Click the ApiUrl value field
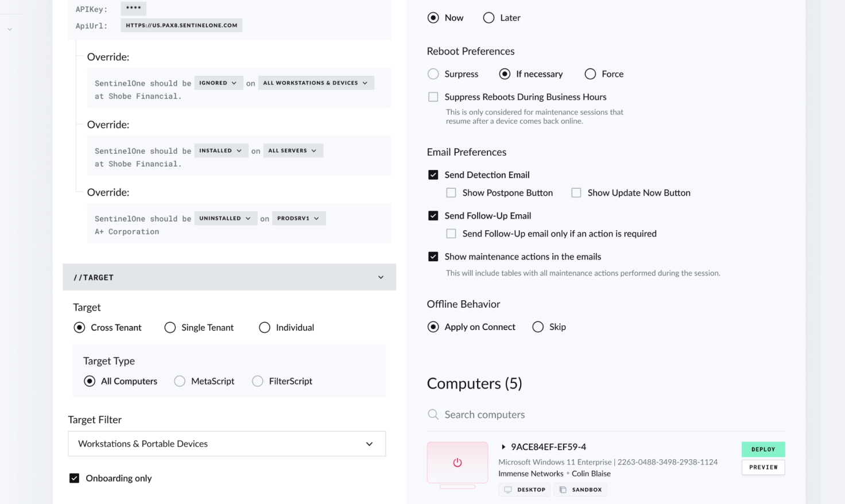The width and height of the screenshot is (845, 504). (181, 25)
